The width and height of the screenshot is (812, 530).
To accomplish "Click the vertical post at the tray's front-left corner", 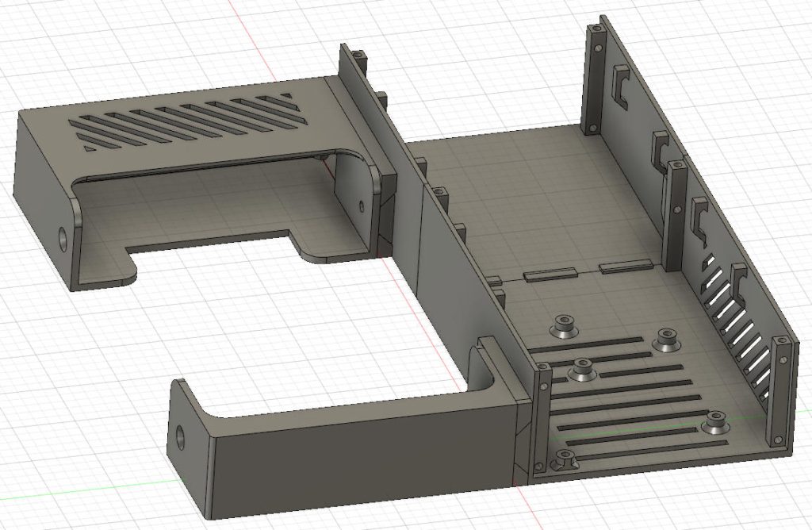I will (542, 417).
